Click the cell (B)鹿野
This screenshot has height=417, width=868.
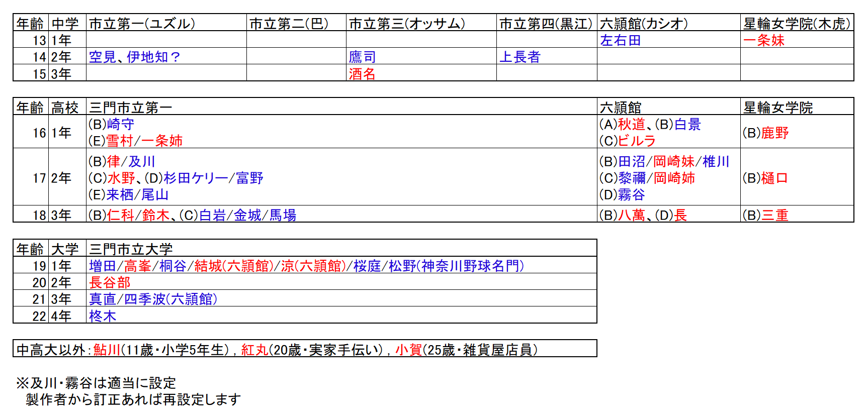click(797, 132)
